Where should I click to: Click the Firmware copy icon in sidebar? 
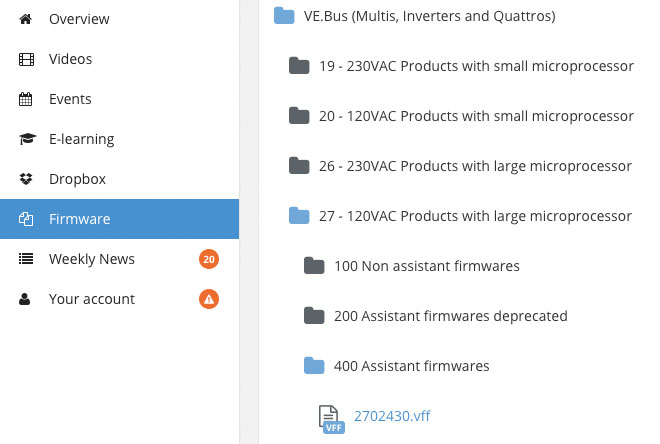pyautogui.click(x=26, y=219)
